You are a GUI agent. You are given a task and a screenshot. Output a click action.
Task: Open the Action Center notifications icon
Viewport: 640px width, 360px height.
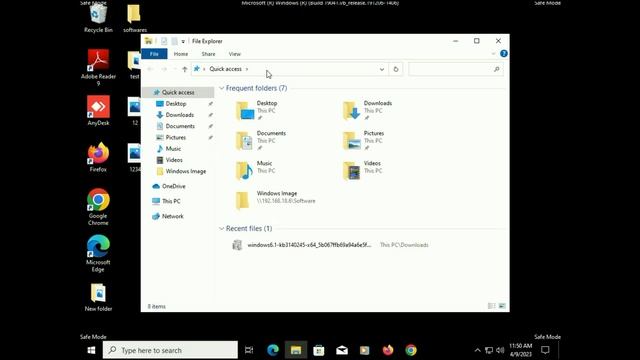(545, 350)
